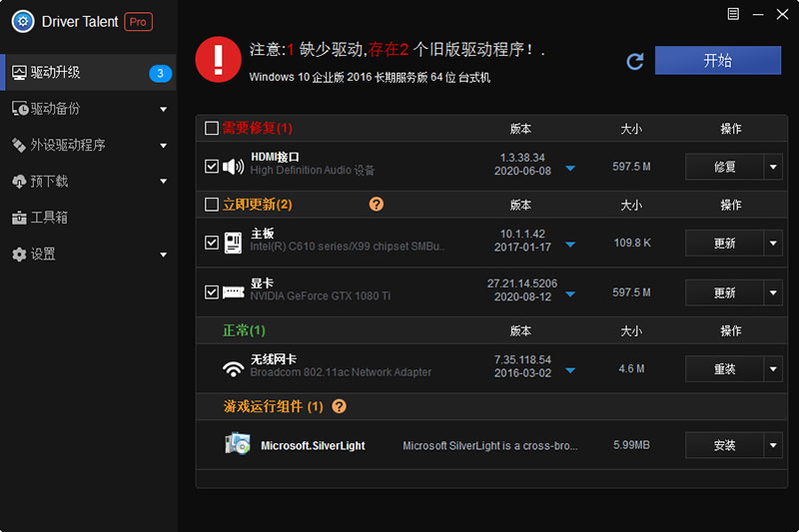Uncheck the HDMI接口 driver checkbox

point(212,167)
